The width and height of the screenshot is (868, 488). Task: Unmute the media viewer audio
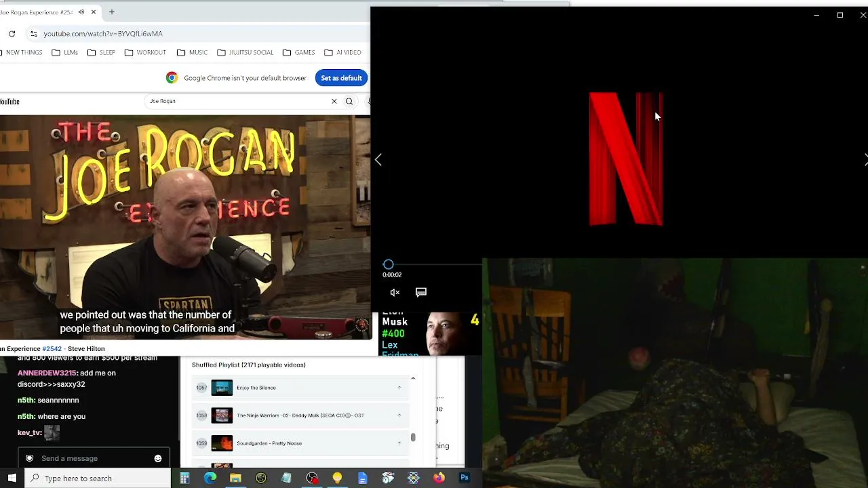tap(395, 292)
